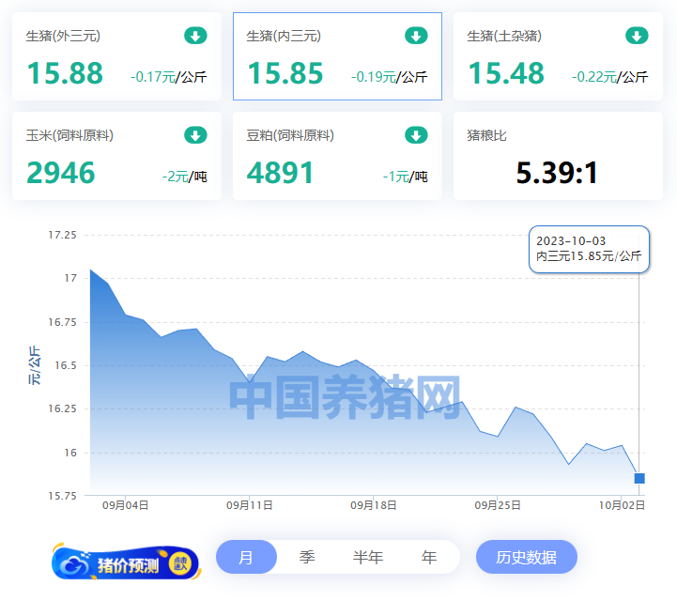This screenshot has height=616, width=677.
Task: Click the 15.48 price value
Action: click(506, 73)
